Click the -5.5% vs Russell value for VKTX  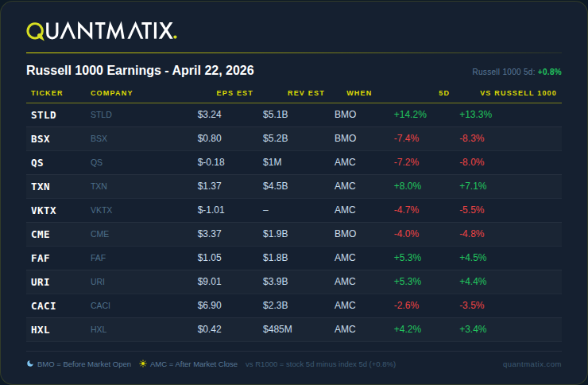coord(472,210)
